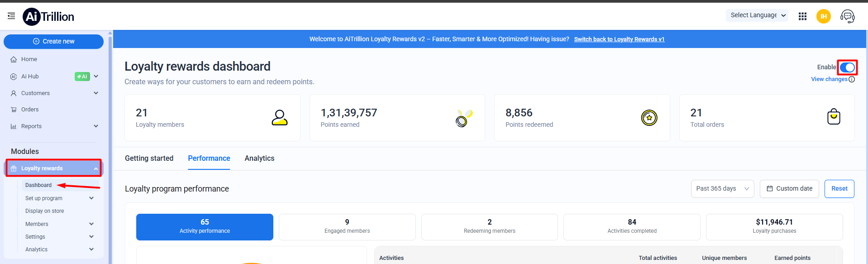Screen dimensions: 868x264
Task: Expand the Customers menu chevron
Action: (x=96, y=93)
